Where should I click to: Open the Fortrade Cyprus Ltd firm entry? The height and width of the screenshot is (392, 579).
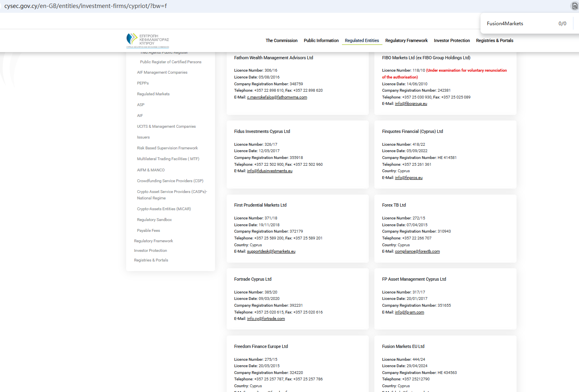pos(253,279)
